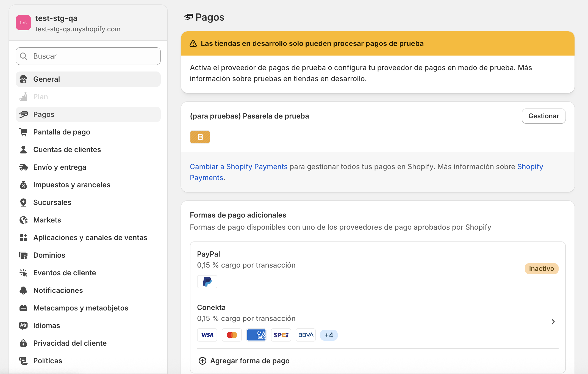Click the Mastercard icon under Conekta
588x374 pixels.
[x=232, y=335]
